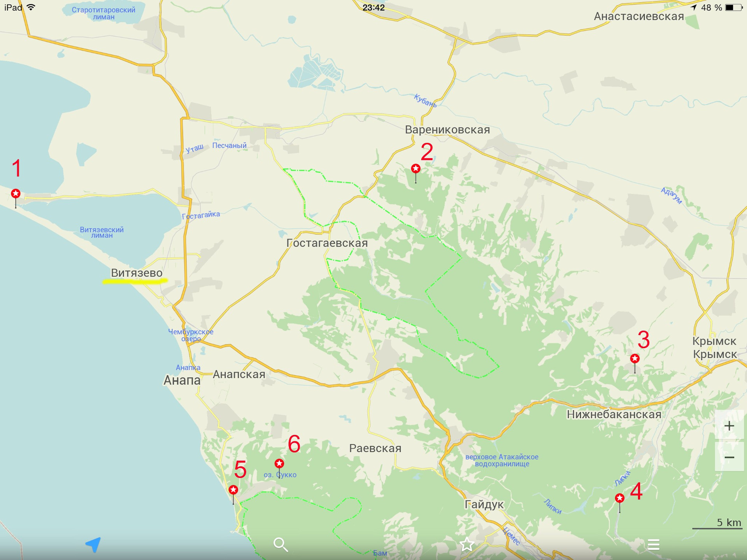Select the red star pin at оз. Сукко
The image size is (747, 560).
click(279, 463)
